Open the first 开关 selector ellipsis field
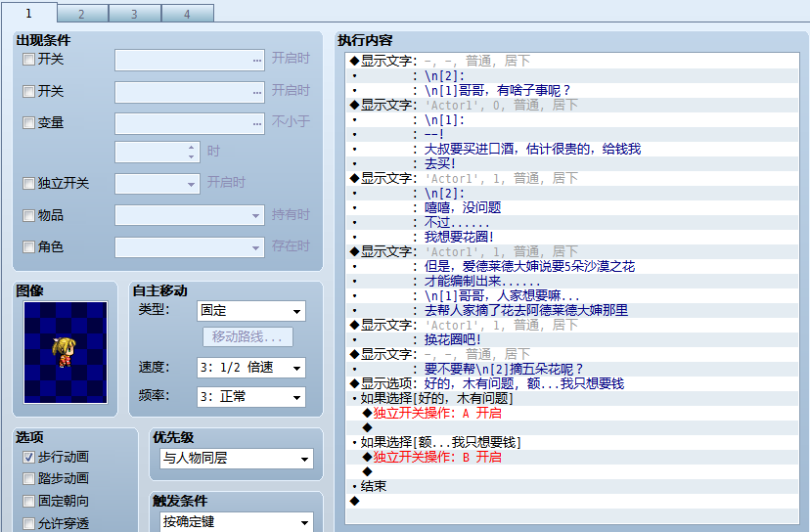The image size is (810, 532). pyautogui.click(x=190, y=60)
